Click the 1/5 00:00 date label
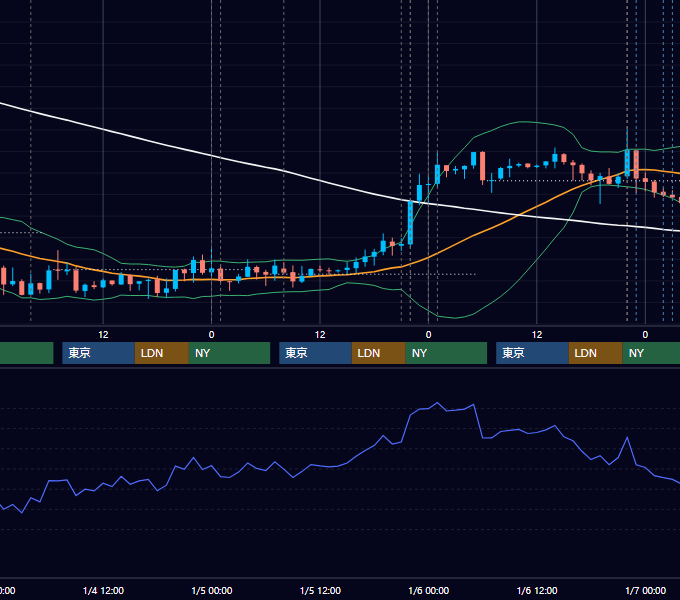 (x=212, y=590)
